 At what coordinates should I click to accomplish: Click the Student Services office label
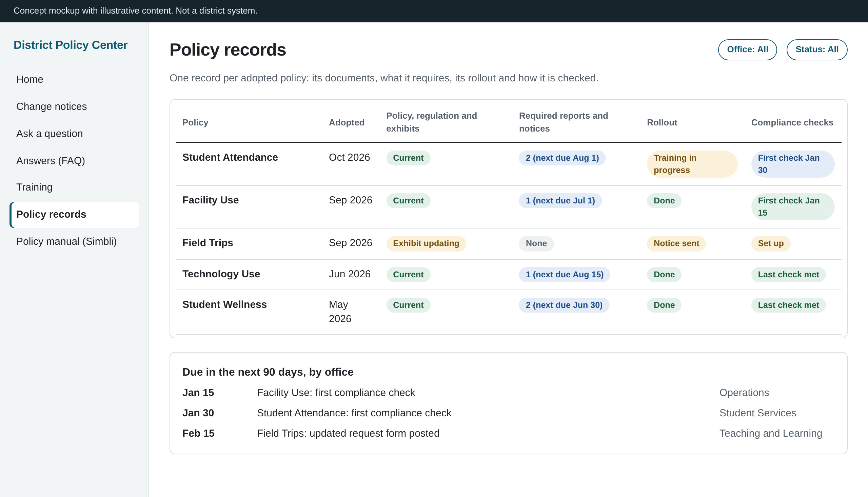[757, 413]
